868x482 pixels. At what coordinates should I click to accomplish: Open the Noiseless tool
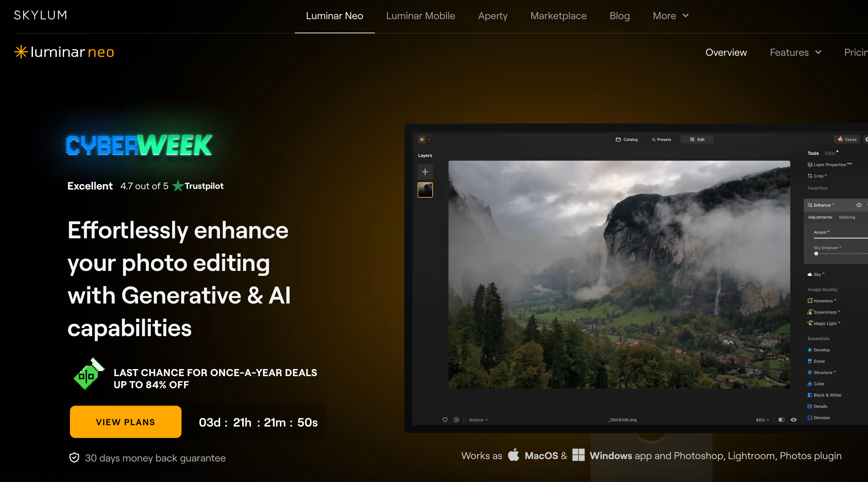(x=822, y=300)
